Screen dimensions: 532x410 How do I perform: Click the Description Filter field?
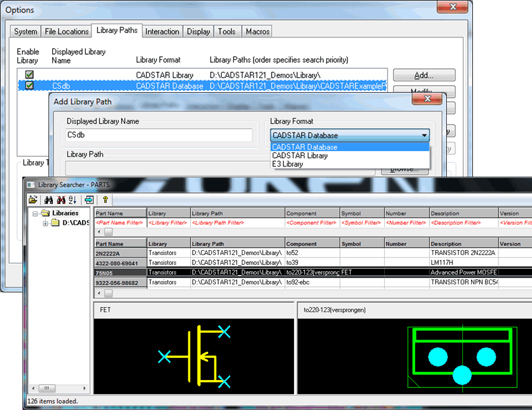point(464,223)
